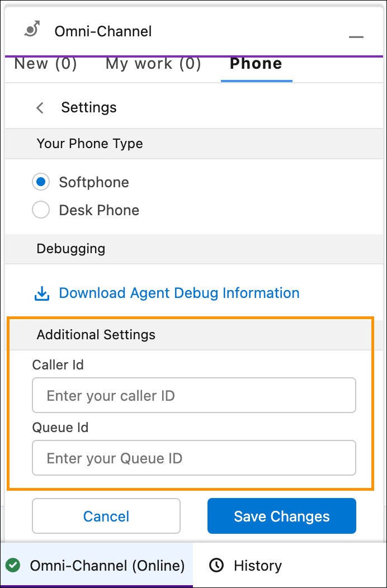Click the download debug info icon
The width and height of the screenshot is (387, 588).
tap(42, 293)
